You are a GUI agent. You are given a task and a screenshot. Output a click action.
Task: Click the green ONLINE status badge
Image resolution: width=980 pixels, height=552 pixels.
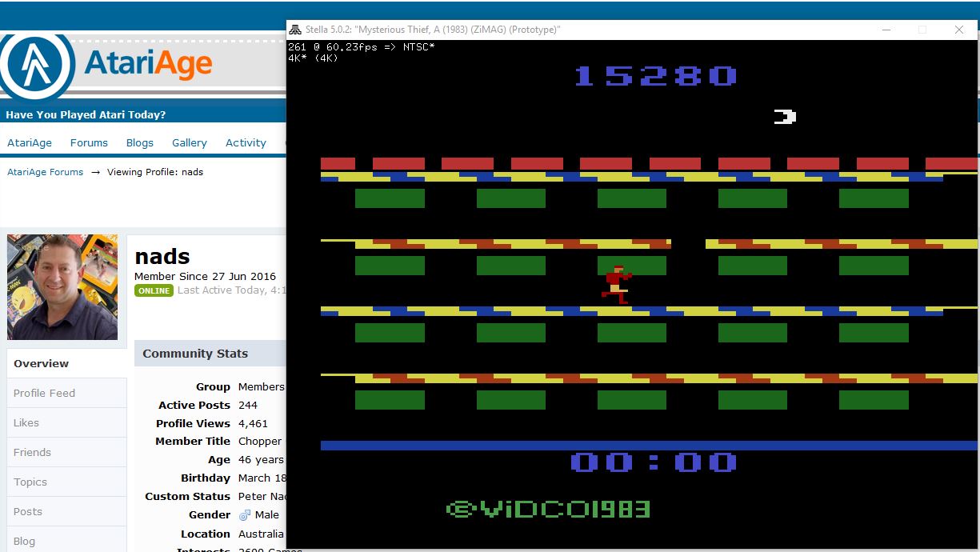coord(154,290)
